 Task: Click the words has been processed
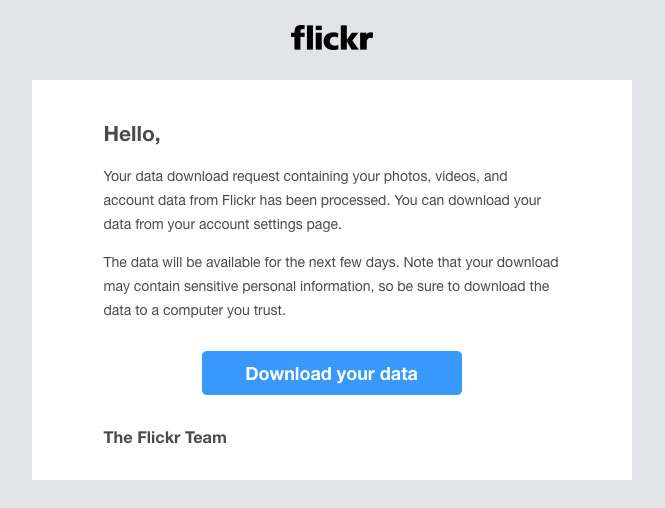click(x=324, y=200)
